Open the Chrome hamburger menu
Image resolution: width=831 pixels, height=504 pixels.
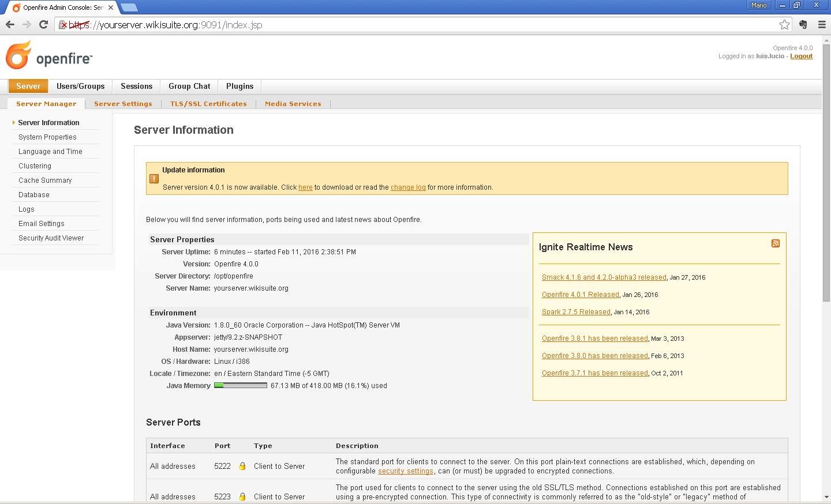(822, 24)
